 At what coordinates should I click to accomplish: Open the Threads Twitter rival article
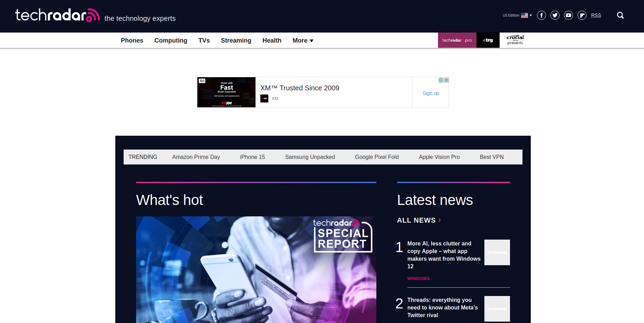tap(442, 307)
